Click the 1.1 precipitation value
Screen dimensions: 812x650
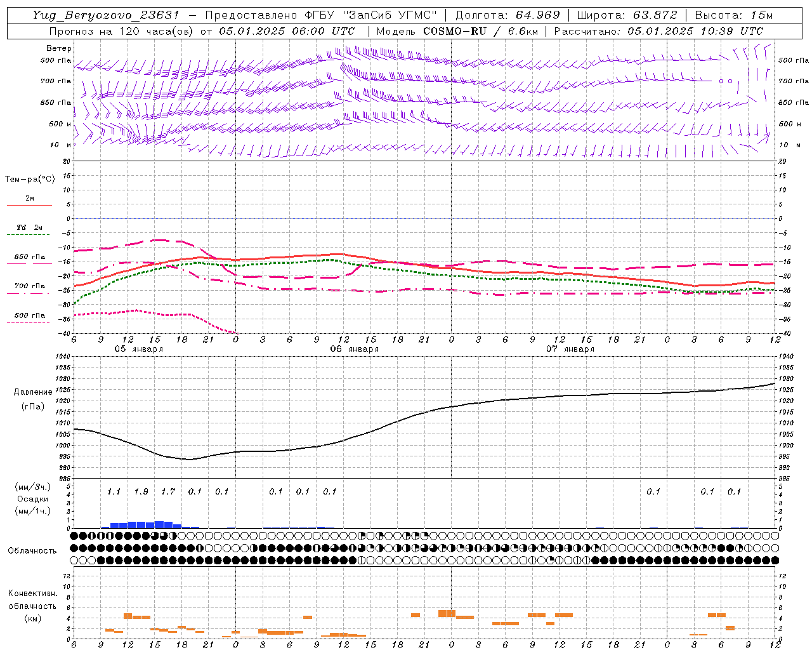tap(114, 492)
